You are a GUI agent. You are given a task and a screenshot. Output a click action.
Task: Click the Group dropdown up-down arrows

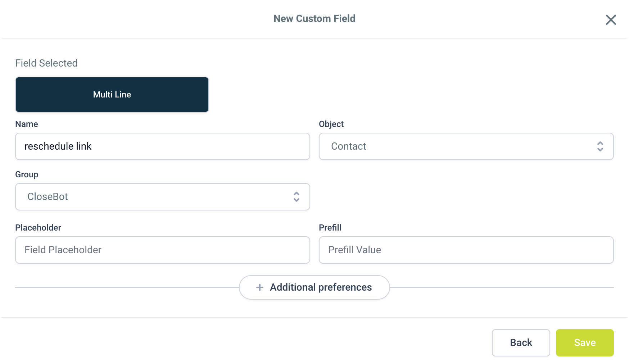pos(296,197)
